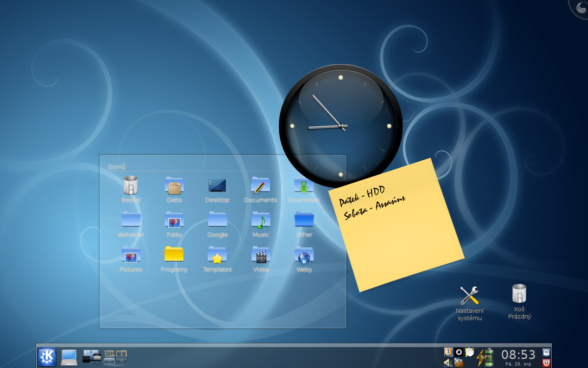Open the Akregator feed tray icon
The image size is (588, 368).
(448, 352)
